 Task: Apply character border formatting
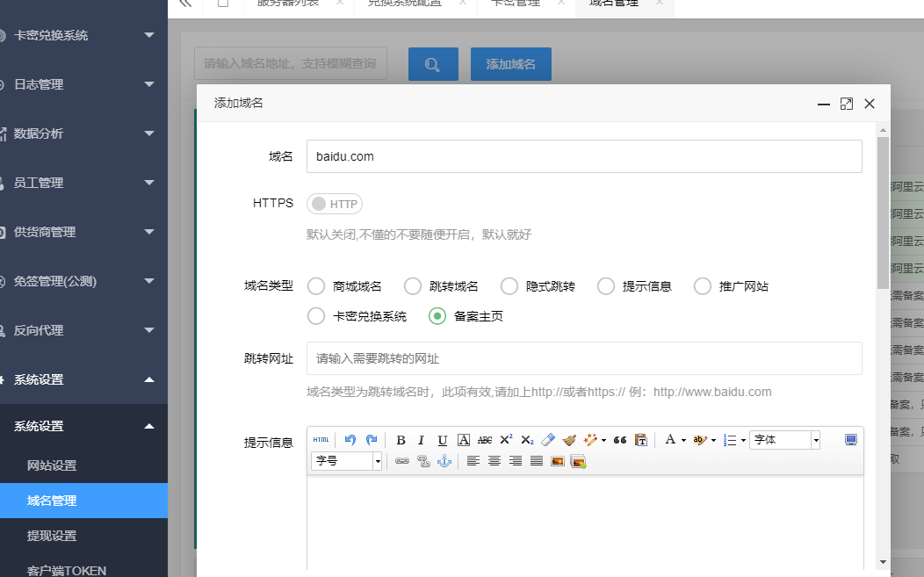[464, 440]
